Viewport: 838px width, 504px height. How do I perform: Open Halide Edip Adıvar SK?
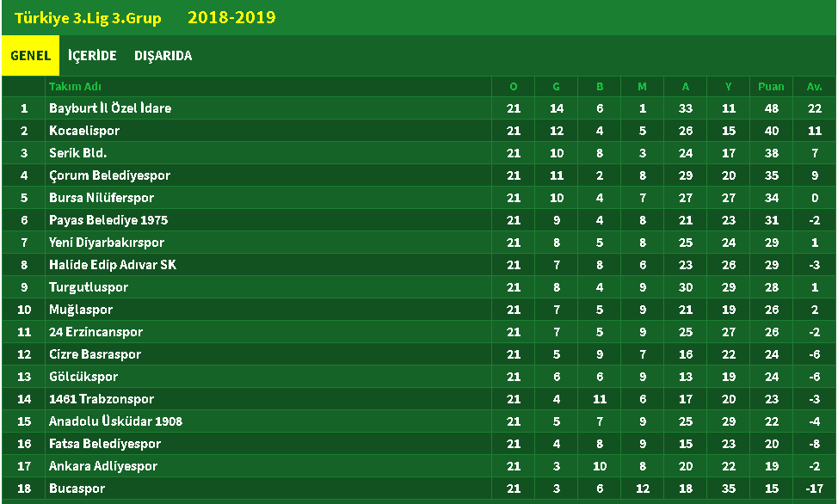[113, 265]
